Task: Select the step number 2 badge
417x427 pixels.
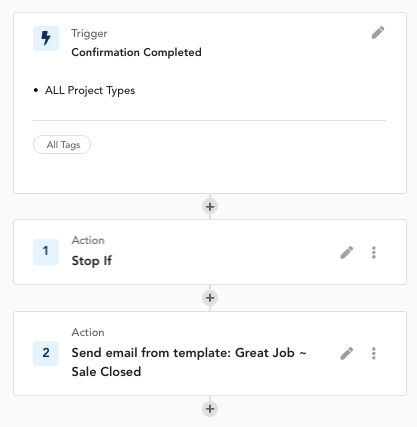Action: click(46, 353)
